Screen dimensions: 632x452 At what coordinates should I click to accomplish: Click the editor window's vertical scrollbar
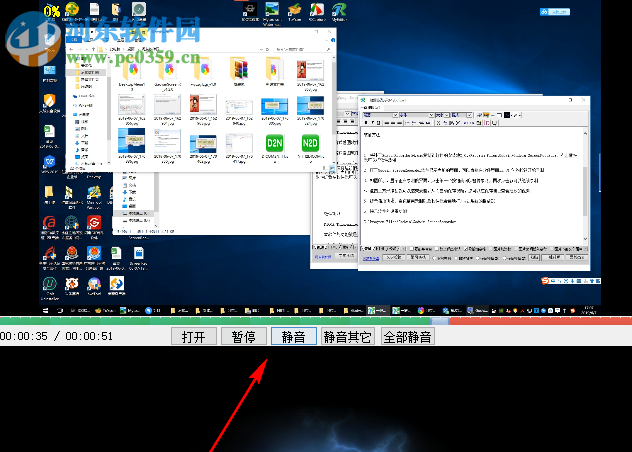[x=585, y=185]
